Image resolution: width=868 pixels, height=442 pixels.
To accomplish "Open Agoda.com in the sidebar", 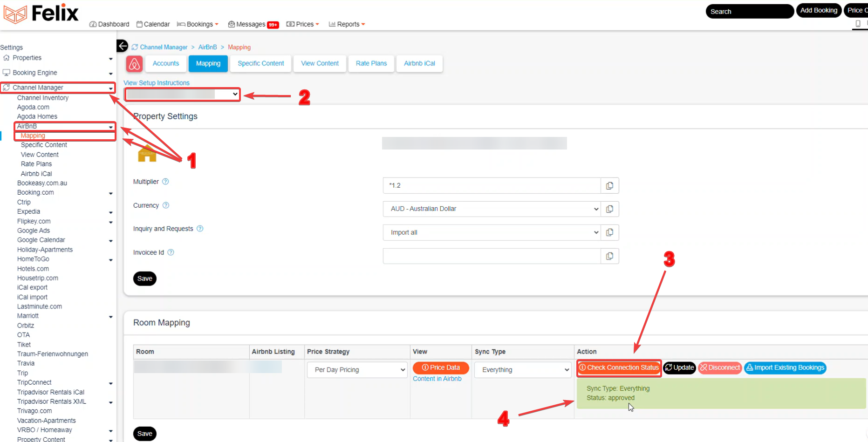I will coord(33,107).
